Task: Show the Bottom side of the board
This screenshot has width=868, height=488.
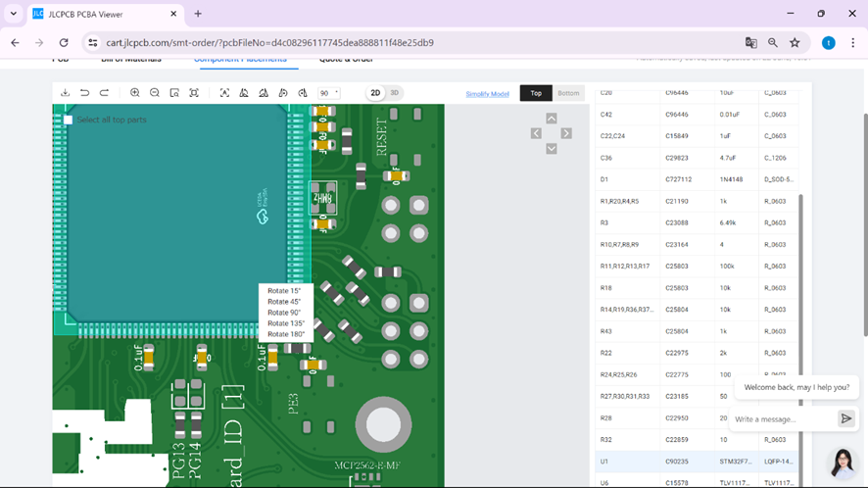Action: click(x=568, y=93)
